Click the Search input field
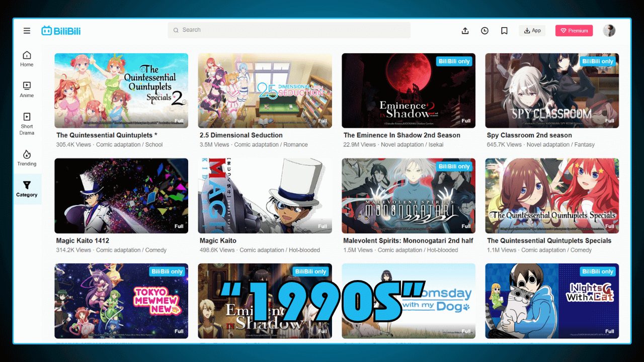This screenshot has width=644, height=362. click(x=289, y=30)
